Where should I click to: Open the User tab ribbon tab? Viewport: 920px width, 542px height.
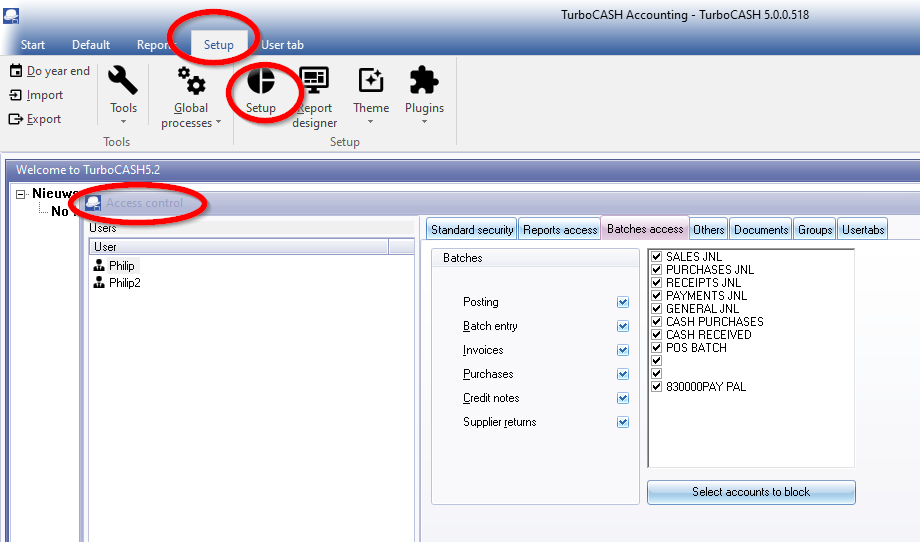click(x=282, y=45)
